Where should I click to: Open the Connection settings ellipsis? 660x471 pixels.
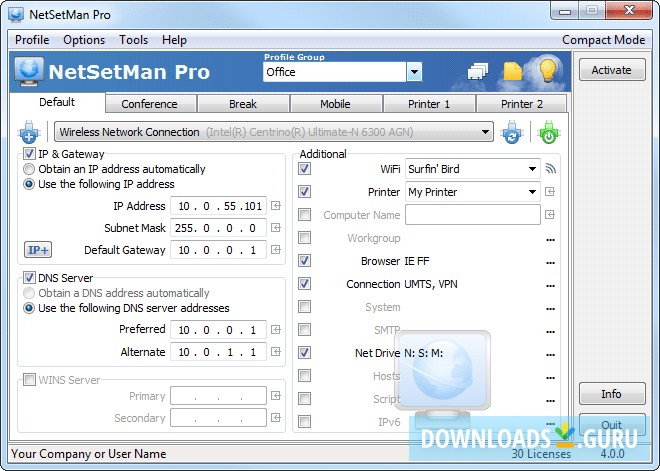coord(550,286)
